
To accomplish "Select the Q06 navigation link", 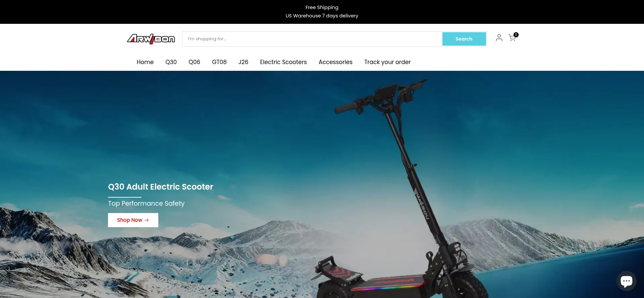I will tap(194, 62).
